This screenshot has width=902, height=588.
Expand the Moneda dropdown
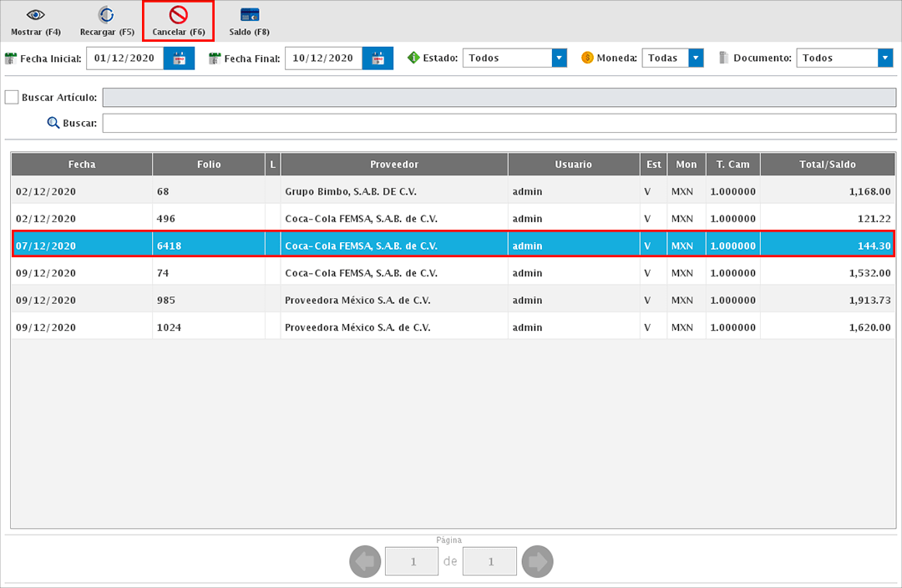[695, 58]
